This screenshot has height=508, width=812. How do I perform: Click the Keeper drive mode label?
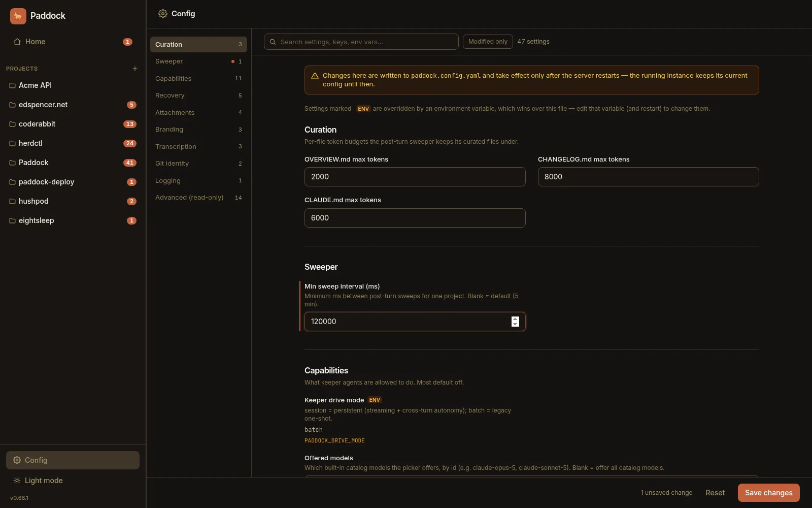334,400
